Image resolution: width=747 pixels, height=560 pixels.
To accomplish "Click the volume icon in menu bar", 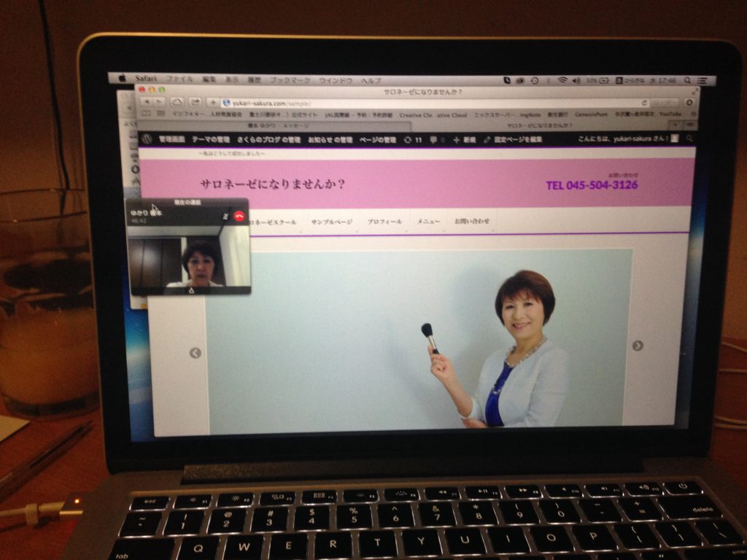I will tap(576, 80).
